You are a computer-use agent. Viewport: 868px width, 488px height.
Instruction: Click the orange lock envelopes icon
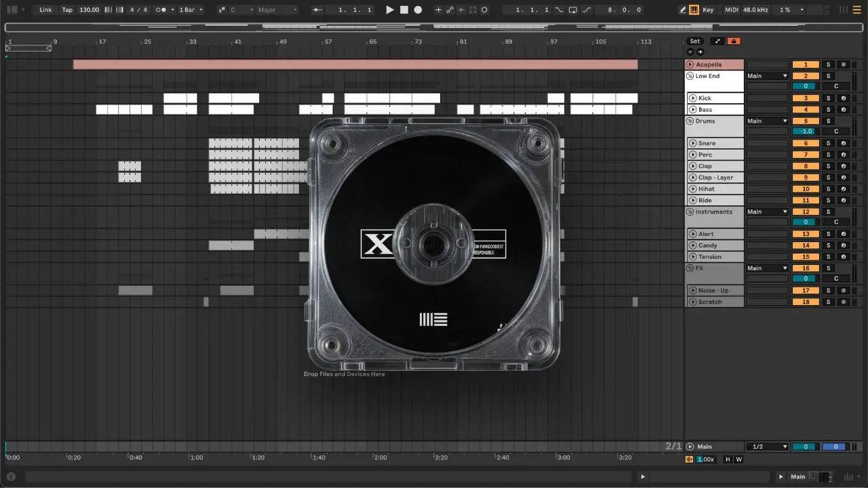click(733, 41)
